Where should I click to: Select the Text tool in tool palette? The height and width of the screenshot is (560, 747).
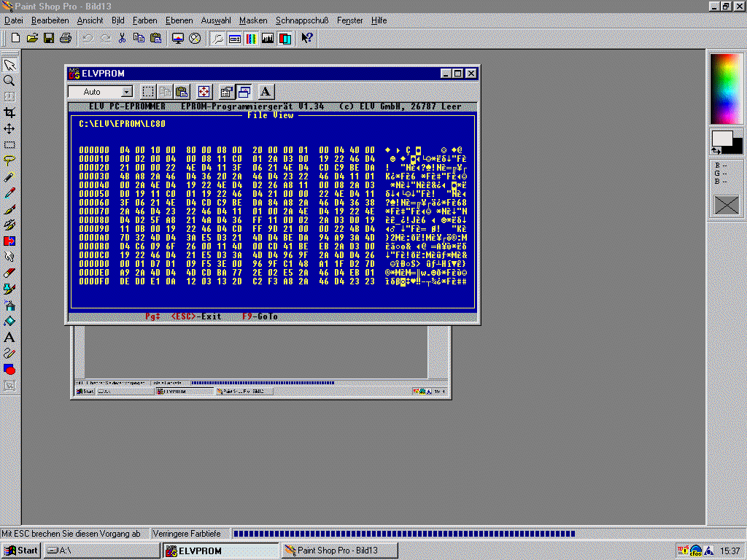click(x=9, y=337)
